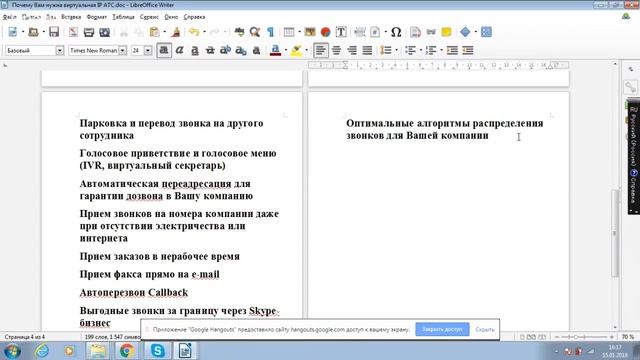The height and width of the screenshot is (360, 640).
Task: Insert a comment (yellow note)
Action: pos(447,32)
